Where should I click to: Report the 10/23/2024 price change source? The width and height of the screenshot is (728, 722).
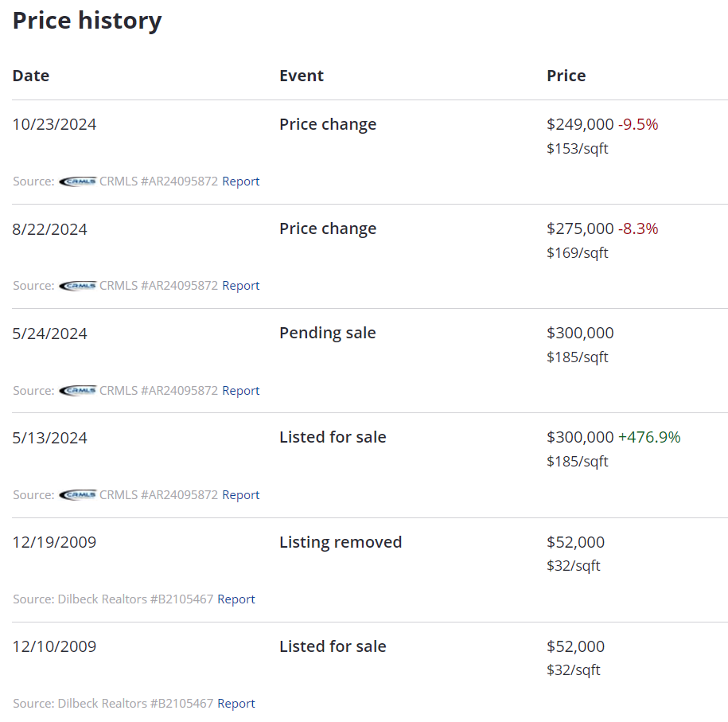pyautogui.click(x=240, y=181)
